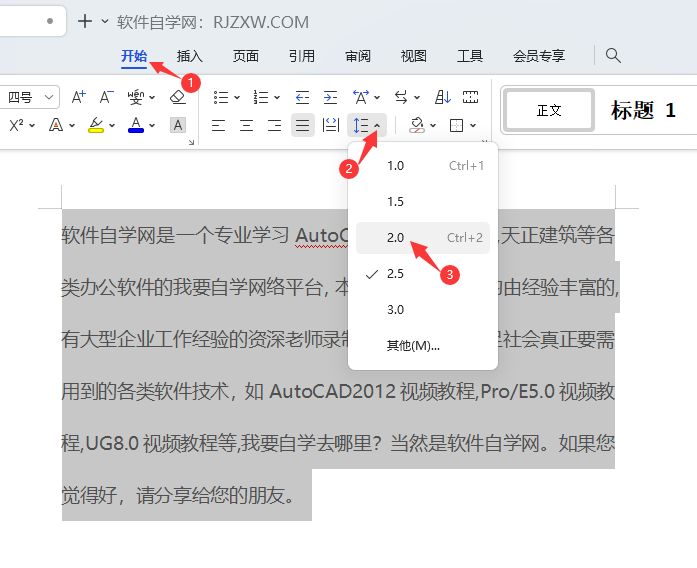Align text right

[x=274, y=126]
